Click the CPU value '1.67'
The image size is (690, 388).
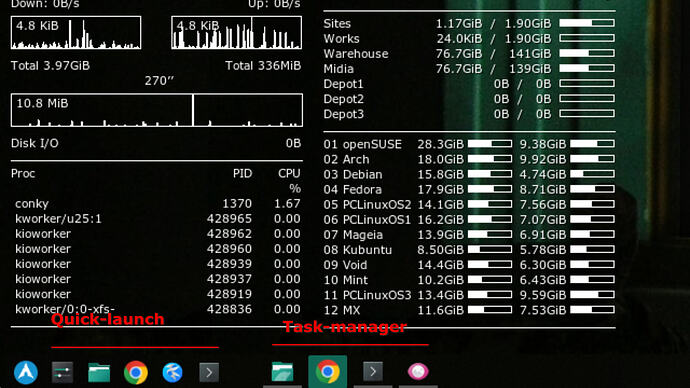tap(287, 204)
